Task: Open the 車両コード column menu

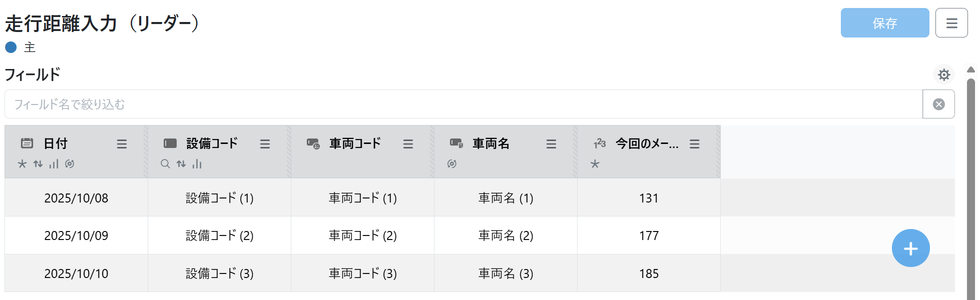Action: (408, 144)
